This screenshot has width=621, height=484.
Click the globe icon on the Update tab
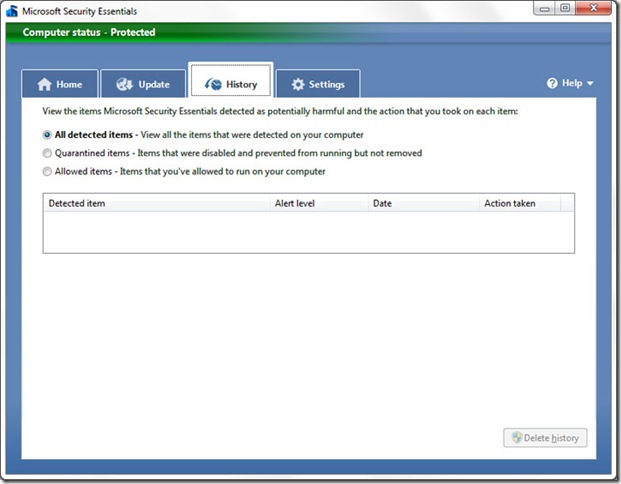(124, 84)
